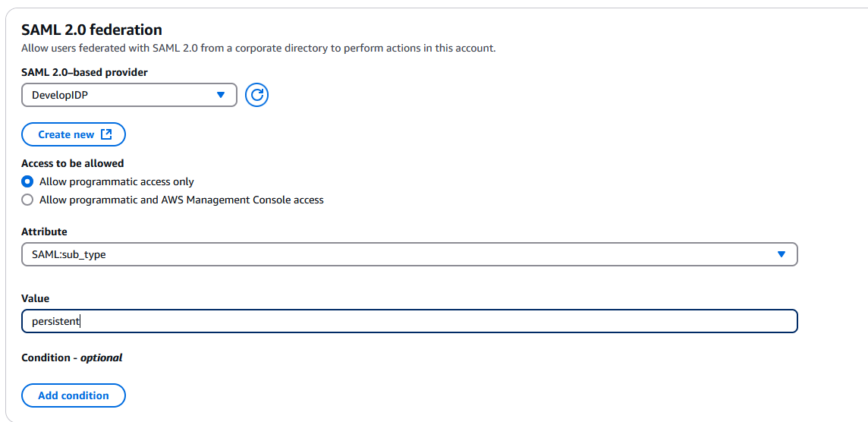Click the SAML 2.0 federation heading

tap(92, 30)
